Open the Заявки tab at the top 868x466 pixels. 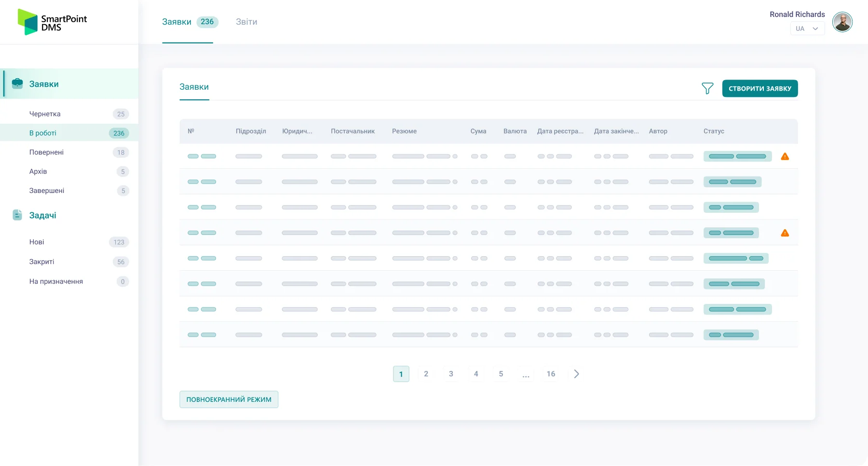pyautogui.click(x=177, y=21)
